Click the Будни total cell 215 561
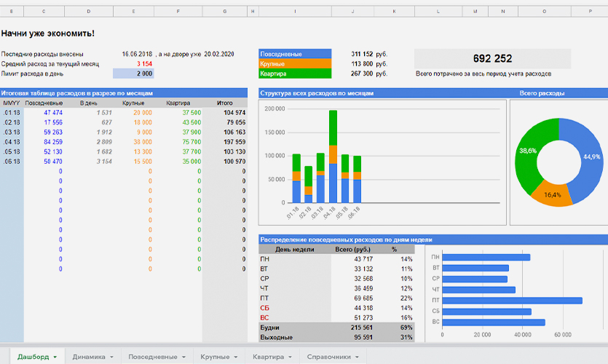This screenshot has height=364, width=608. (358, 328)
